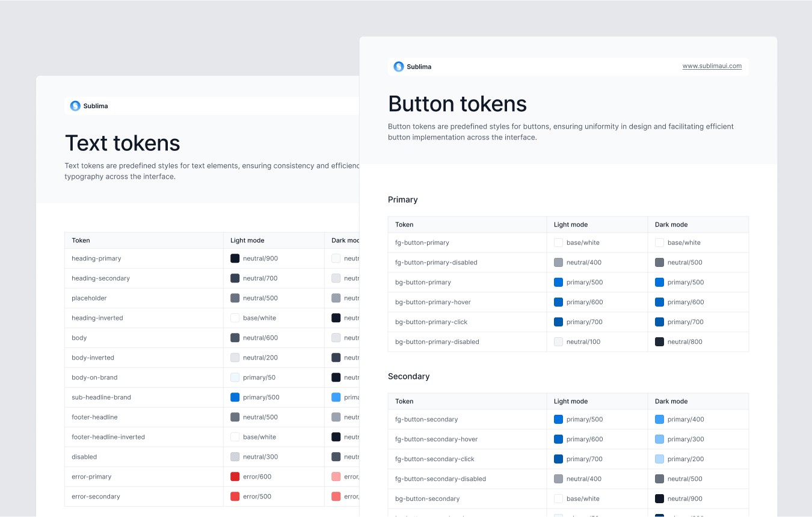Click 'Light mode' header in Secondary table
The image size is (812, 517).
click(571, 402)
